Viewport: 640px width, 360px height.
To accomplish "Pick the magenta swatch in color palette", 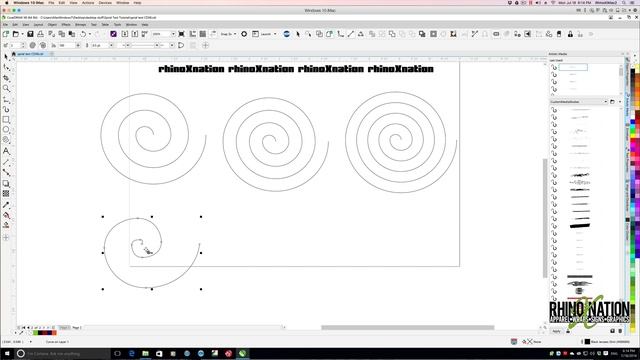I will (633, 145).
